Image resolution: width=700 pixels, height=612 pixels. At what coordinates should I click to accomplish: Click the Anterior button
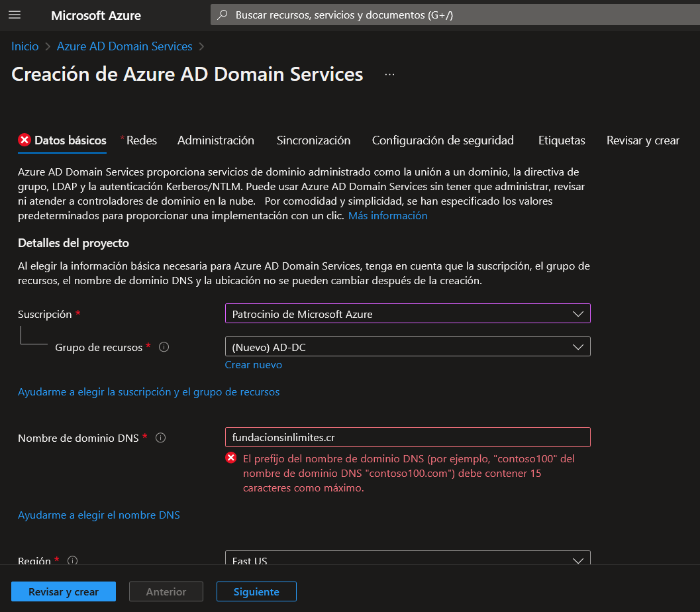(x=166, y=592)
